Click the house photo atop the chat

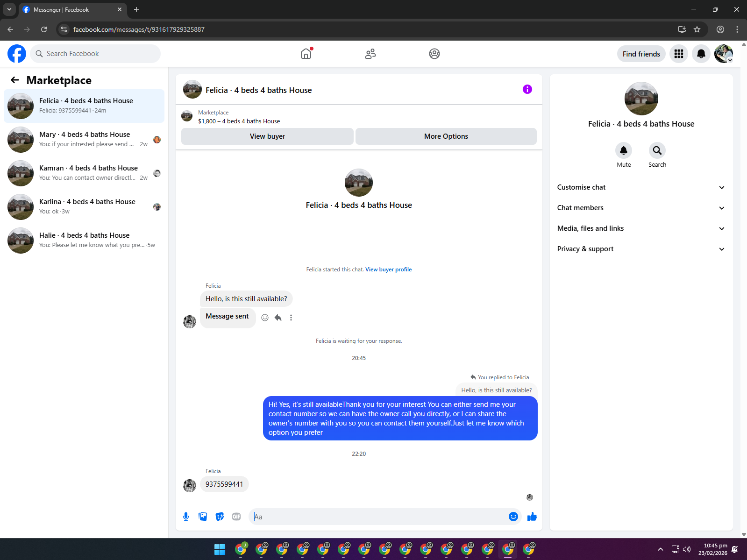359,183
